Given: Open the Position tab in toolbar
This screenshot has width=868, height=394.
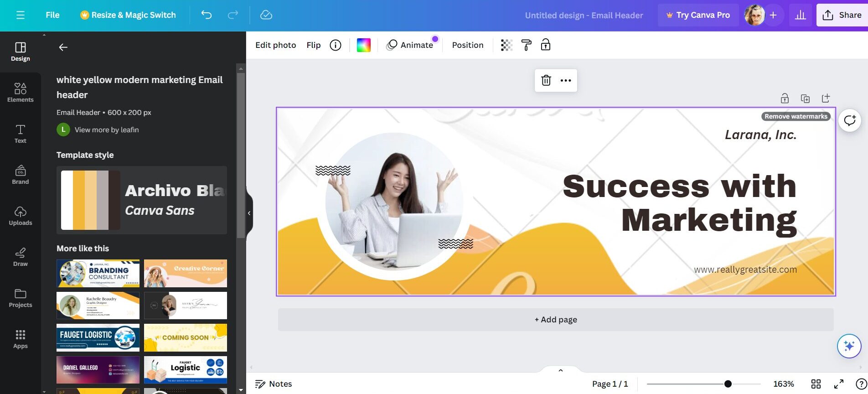Looking at the screenshot, I should click(x=468, y=45).
